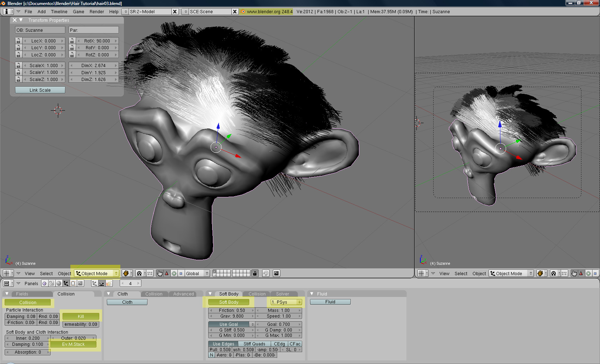Open the SR:2-Model screen selector
600x364 pixels.
[x=125, y=12]
